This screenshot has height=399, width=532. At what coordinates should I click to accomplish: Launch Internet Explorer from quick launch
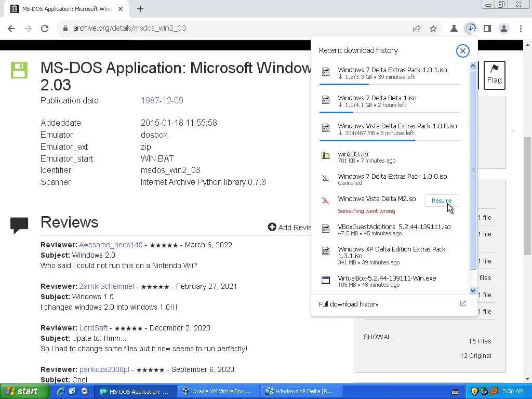pos(61,392)
